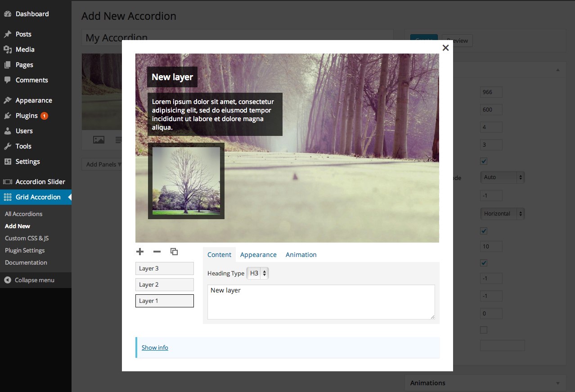Click the Comments bubble icon
Screen dimensions: 575x392
point(8,80)
